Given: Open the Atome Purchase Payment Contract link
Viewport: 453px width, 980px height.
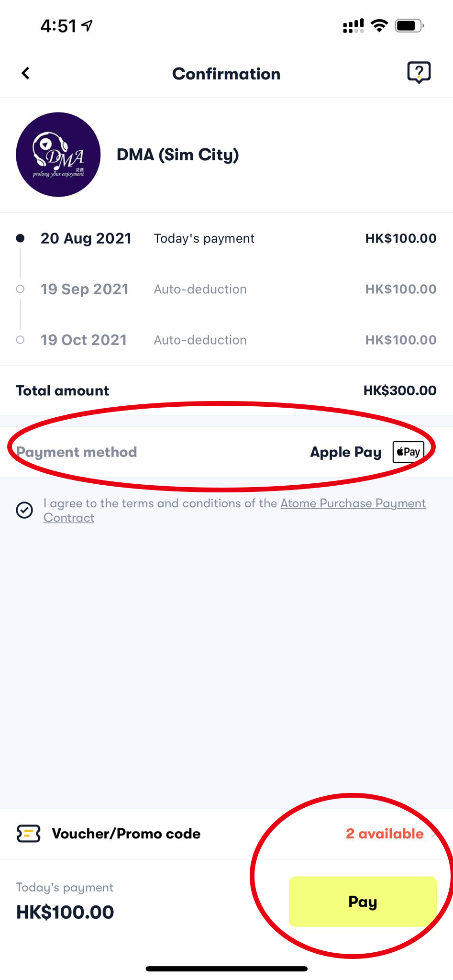Looking at the screenshot, I should coord(353,503).
